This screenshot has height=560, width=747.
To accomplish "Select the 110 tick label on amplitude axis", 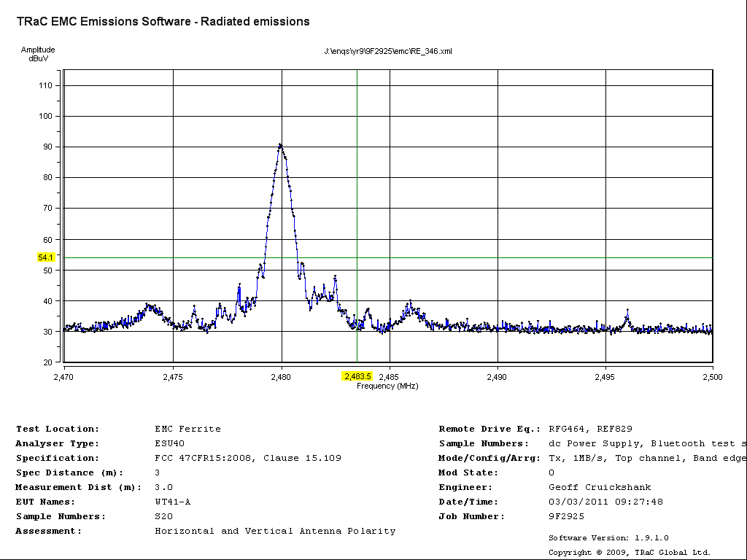I will [46, 85].
